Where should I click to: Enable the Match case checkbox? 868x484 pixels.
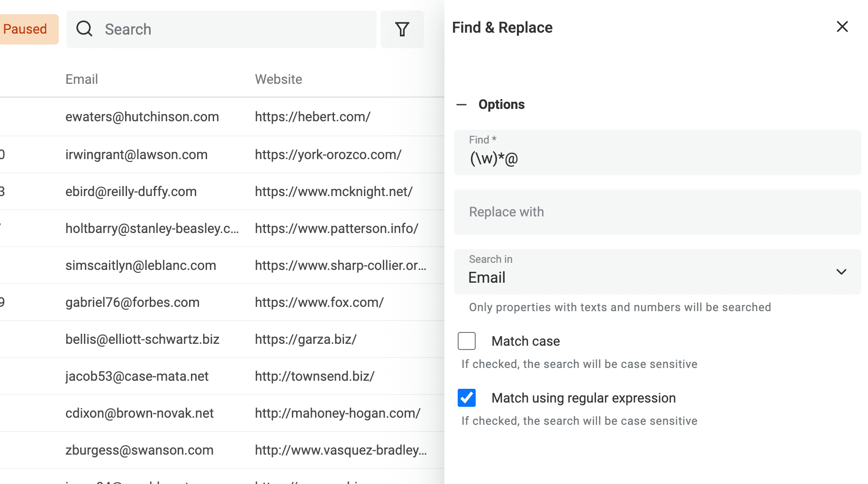[467, 341]
